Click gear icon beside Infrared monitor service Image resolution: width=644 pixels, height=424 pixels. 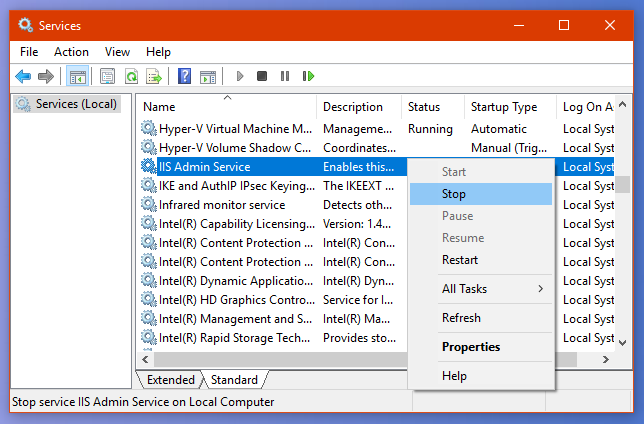pyautogui.click(x=149, y=204)
